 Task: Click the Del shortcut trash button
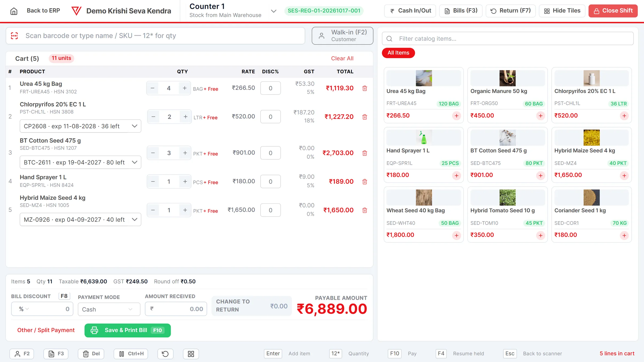[x=91, y=354]
